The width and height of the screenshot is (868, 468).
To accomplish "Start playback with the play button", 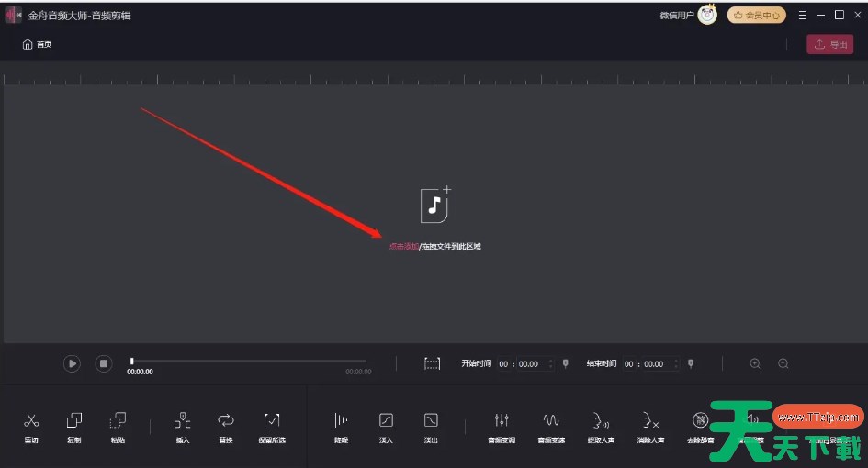I will pyautogui.click(x=72, y=363).
